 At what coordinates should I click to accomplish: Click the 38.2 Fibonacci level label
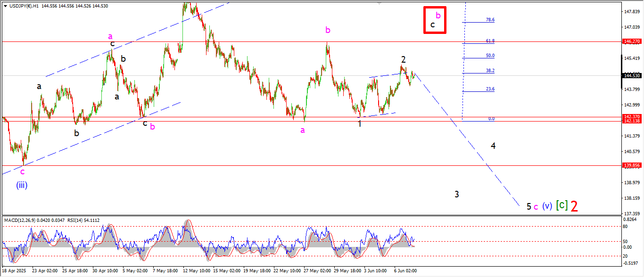tap(490, 71)
